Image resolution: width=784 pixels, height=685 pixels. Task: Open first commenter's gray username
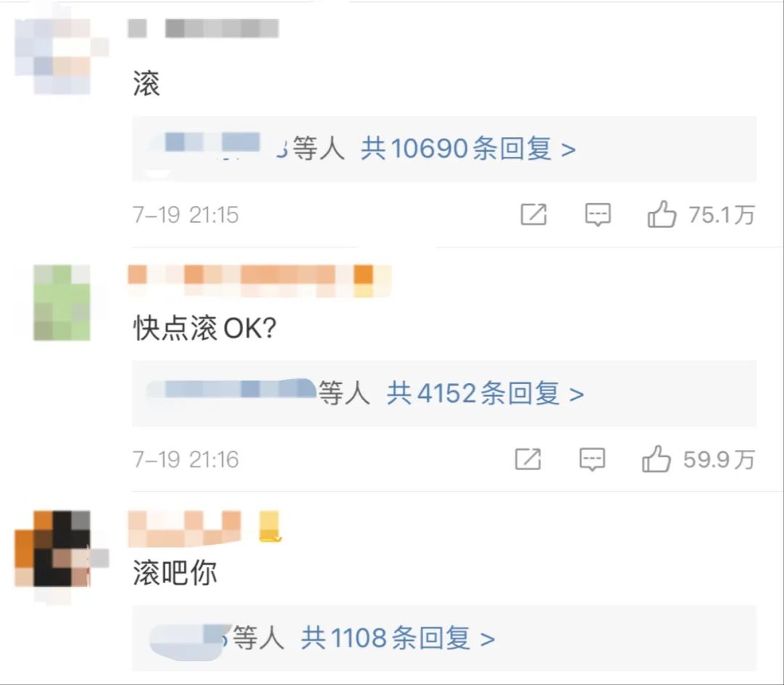point(203,28)
